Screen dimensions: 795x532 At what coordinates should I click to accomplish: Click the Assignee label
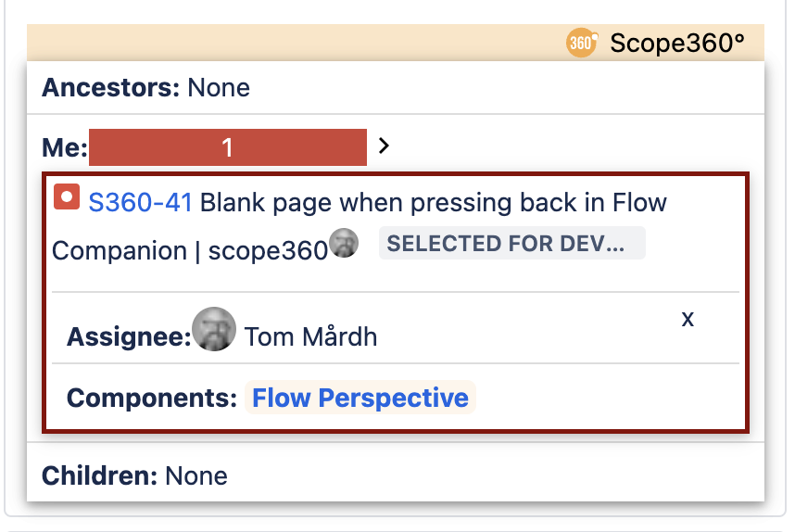tap(130, 337)
